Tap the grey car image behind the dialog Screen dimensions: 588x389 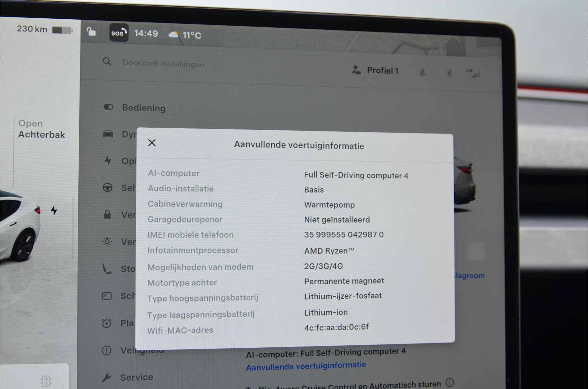click(465, 184)
